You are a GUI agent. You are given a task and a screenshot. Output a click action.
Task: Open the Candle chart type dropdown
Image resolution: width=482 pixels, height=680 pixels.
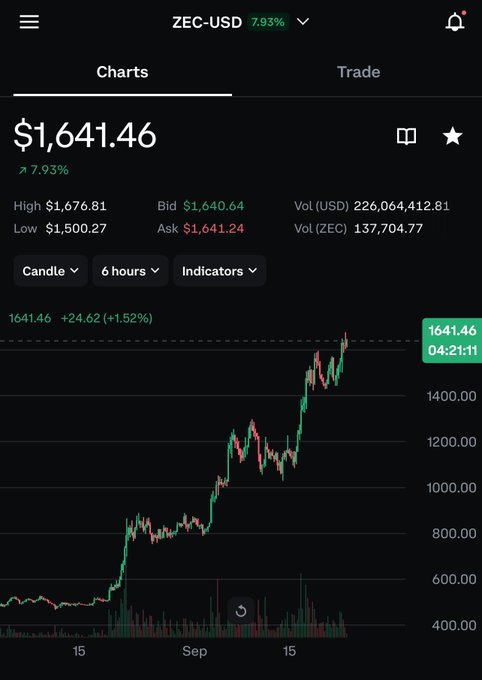[50, 271]
